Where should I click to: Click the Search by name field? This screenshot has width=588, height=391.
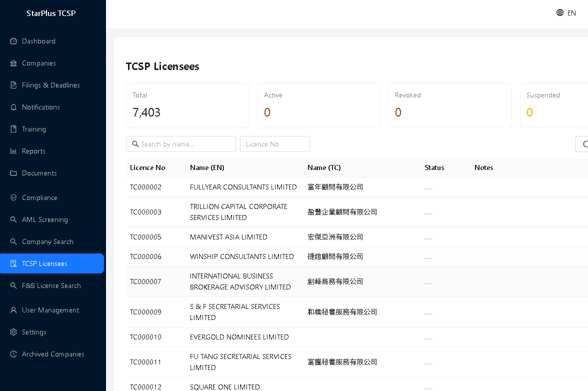[x=181, y=144]
